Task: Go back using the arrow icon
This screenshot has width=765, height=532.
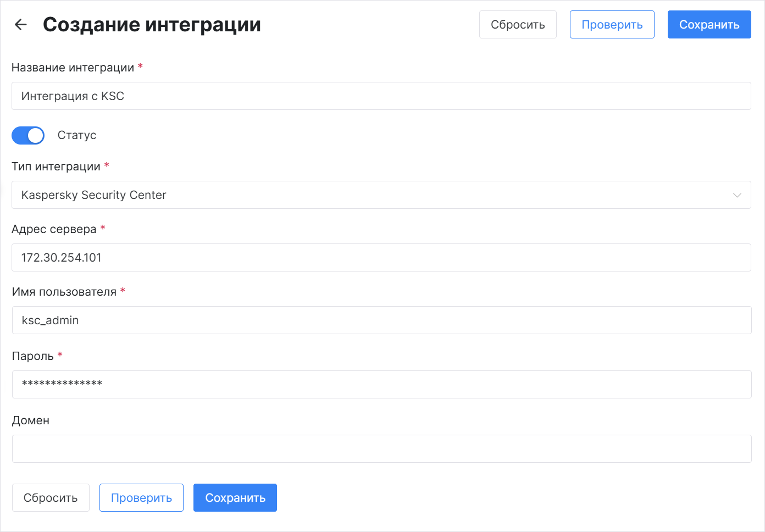Action: click(x=20, y=24)
